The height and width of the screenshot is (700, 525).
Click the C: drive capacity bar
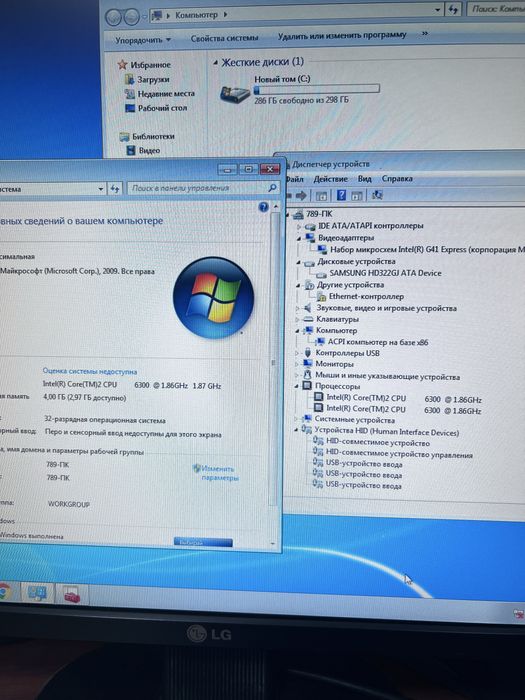[317, 89]
